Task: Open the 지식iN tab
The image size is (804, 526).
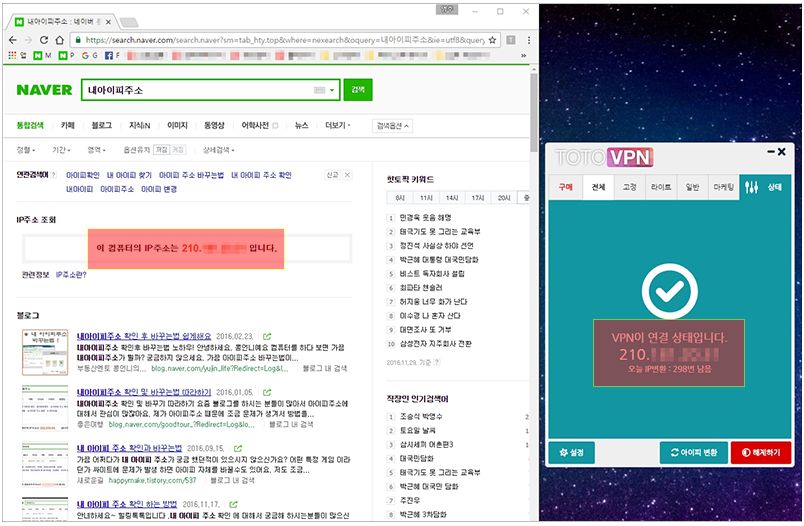Action: tap(139, 125)
